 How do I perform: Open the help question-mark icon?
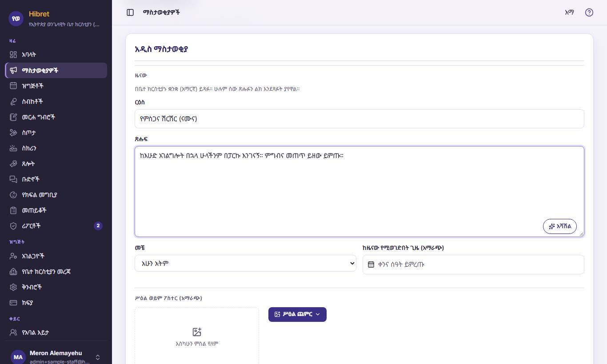point(589,12)
